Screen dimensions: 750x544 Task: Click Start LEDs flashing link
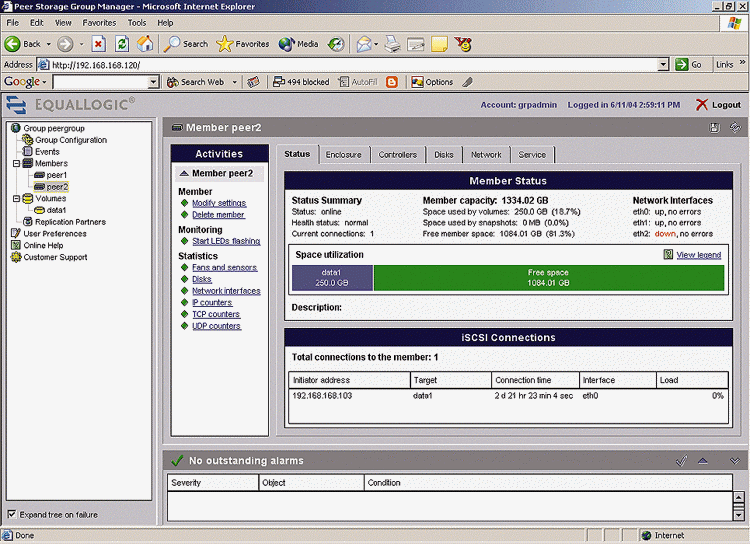tap(226, 241)
